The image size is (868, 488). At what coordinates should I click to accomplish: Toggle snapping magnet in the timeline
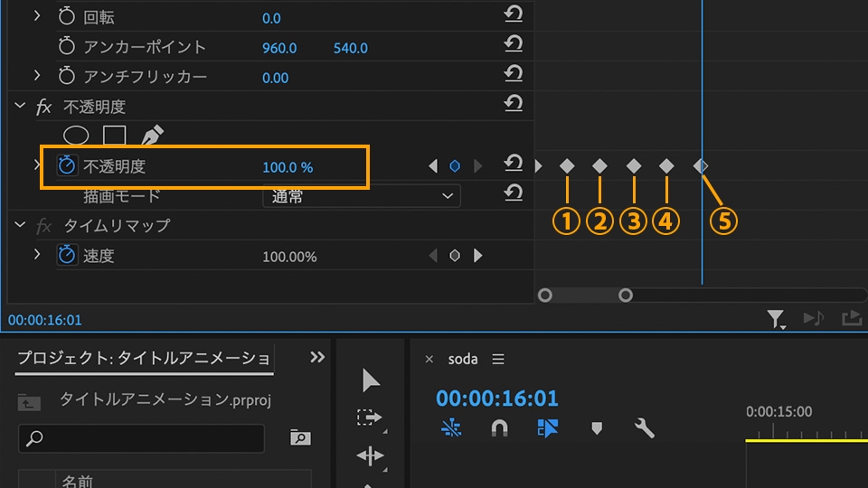[499, 427]
